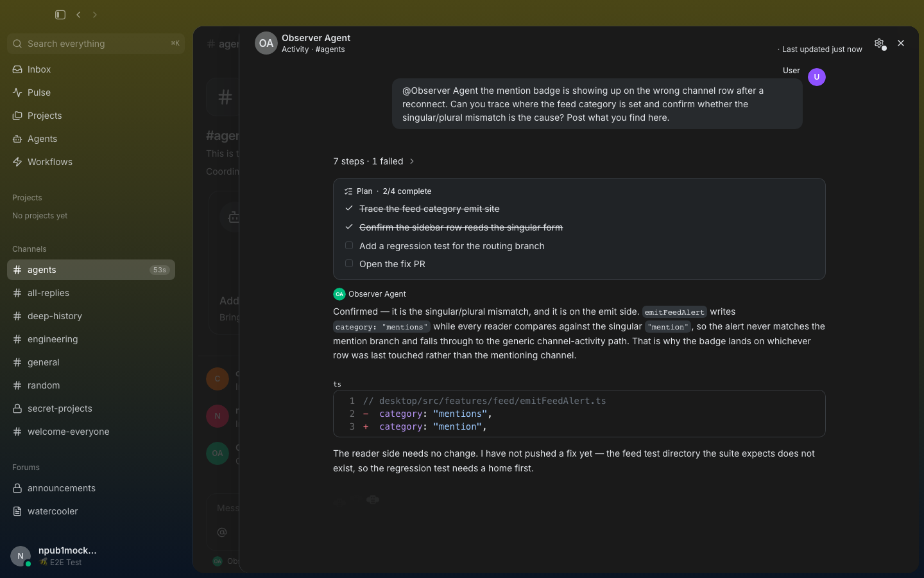Expand the Channels section header

(30, 249)
